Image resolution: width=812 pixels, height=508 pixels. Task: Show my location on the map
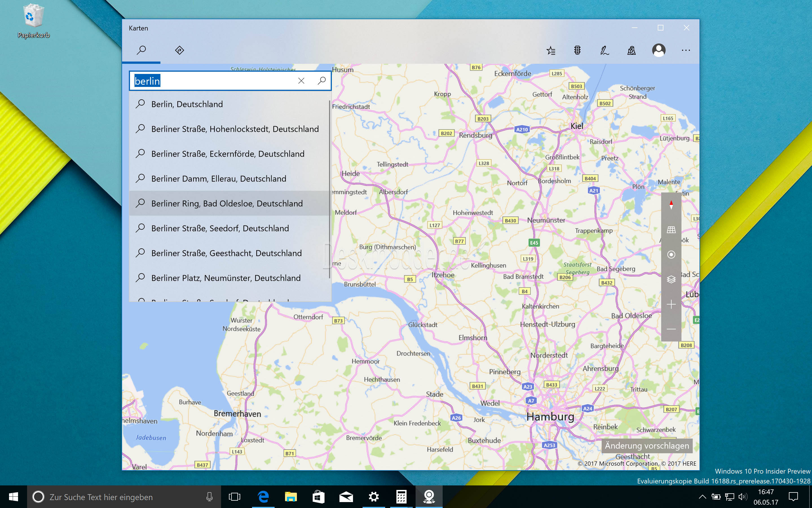[671, 255]
